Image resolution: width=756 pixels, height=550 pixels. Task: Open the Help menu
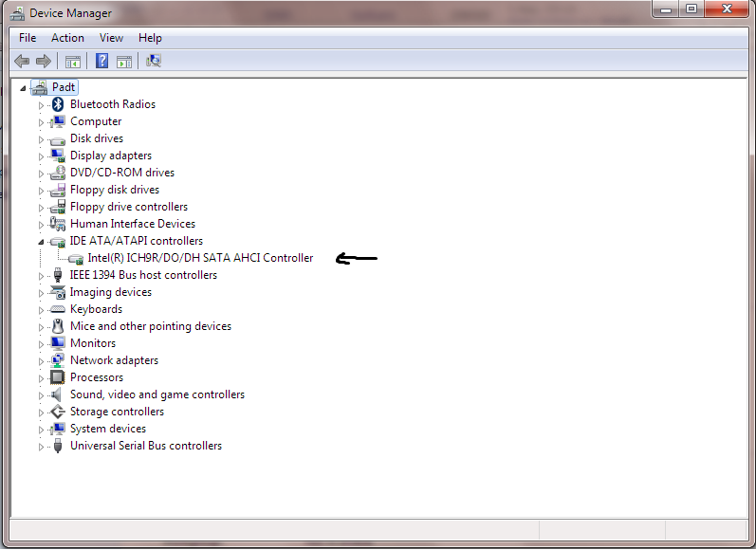150,38
